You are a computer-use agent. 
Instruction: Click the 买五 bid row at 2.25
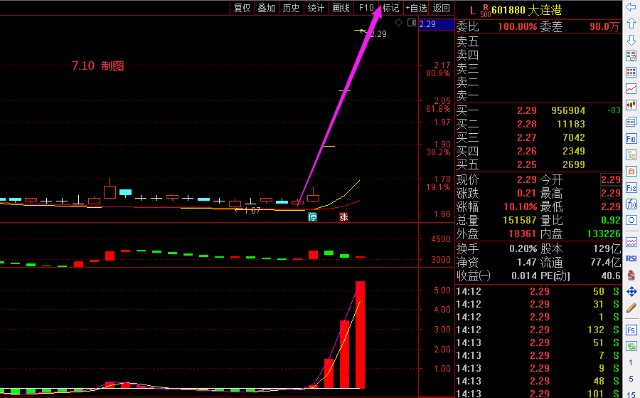click(538, 165)
